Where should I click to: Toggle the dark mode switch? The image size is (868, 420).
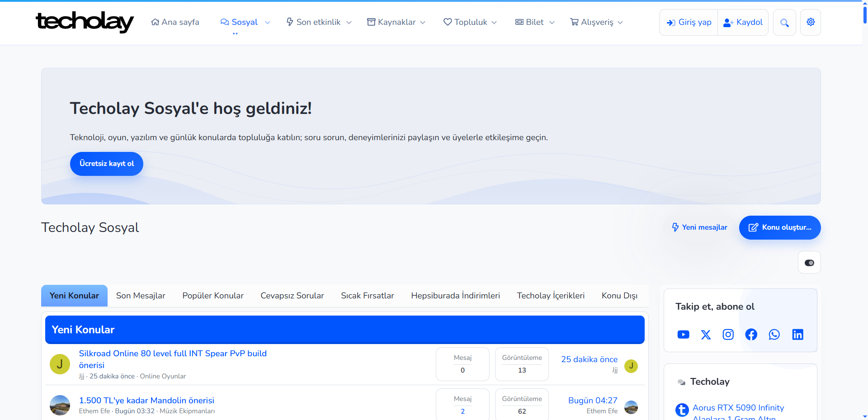pyautogui.click(x=809, y=263)
